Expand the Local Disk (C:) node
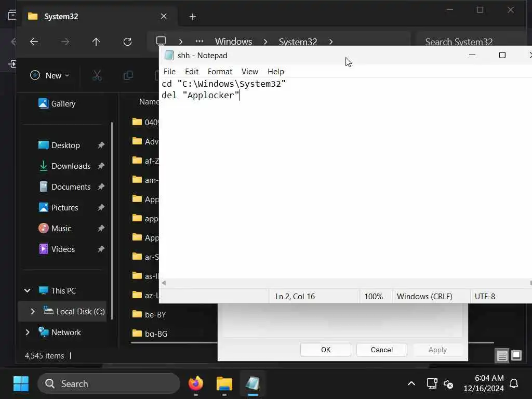 [33, 312]
